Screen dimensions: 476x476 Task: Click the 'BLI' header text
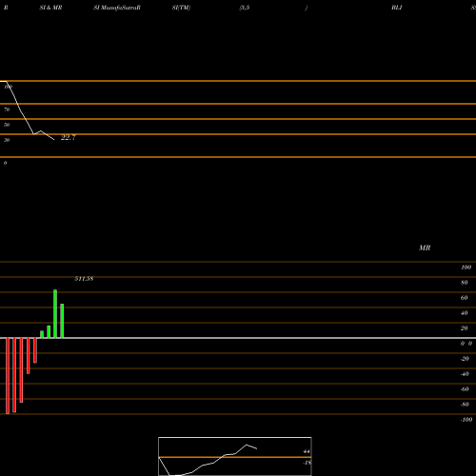tap(397, 8)
